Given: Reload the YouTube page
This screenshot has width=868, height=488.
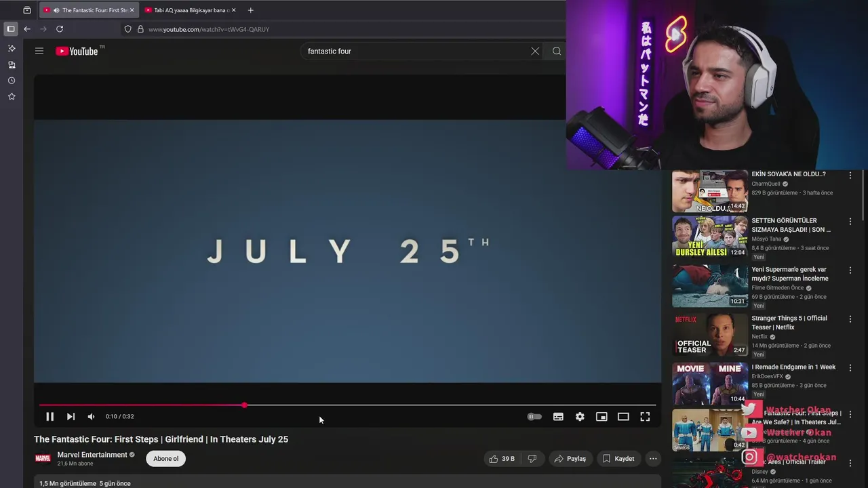Looking at the screenshot, I should pos(60,29).
